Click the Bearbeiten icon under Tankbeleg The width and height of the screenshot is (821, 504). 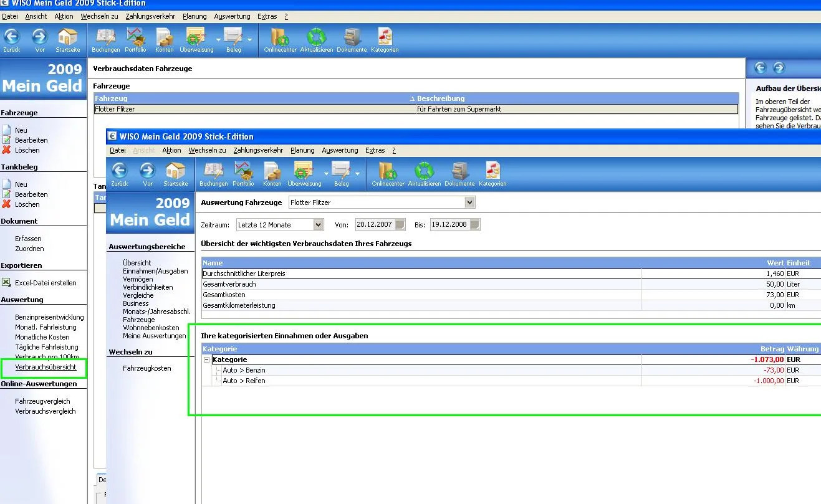pos(6,194)
